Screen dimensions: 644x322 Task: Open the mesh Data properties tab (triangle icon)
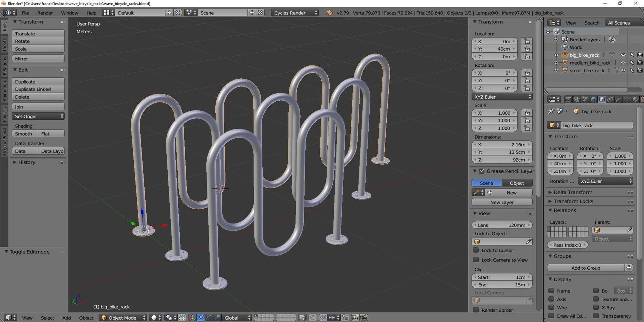[627, 99]
